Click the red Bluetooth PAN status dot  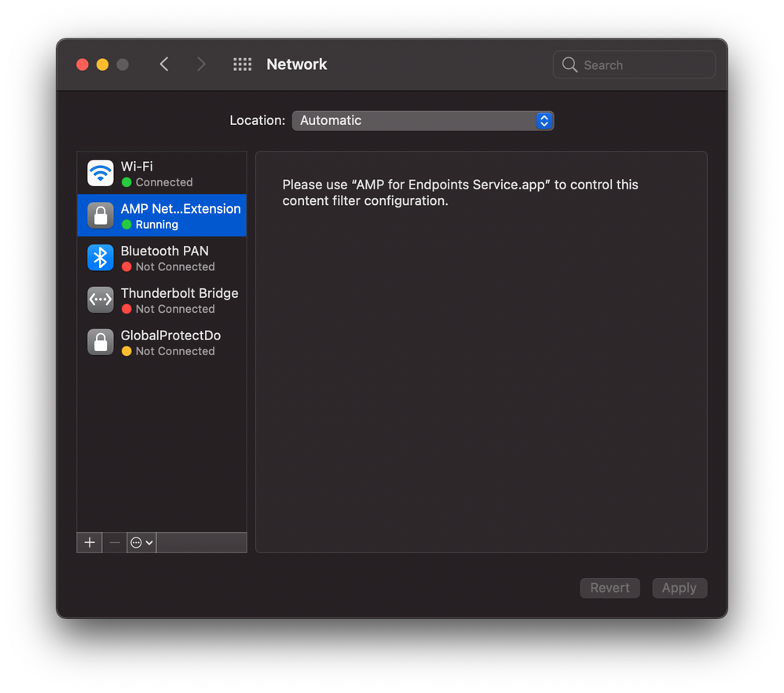(x=126, y=267)
